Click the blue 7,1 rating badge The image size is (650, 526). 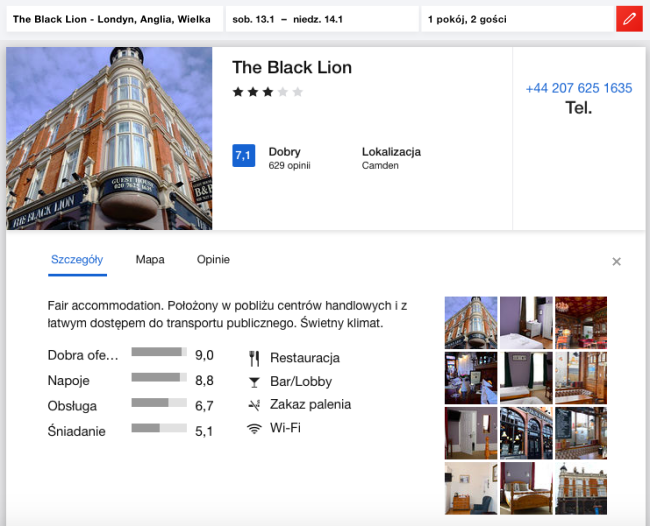[243, 156]
